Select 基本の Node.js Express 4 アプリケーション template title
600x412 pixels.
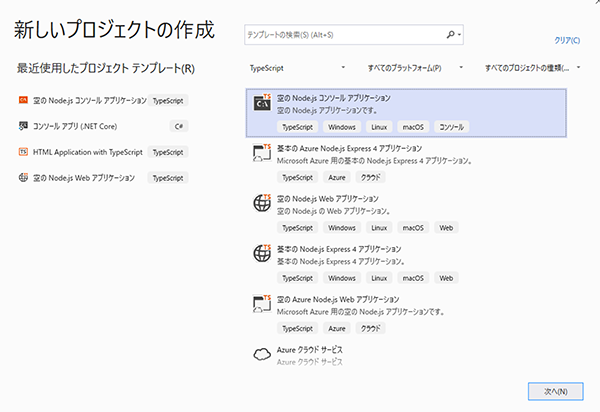click(x=339, y=249)
